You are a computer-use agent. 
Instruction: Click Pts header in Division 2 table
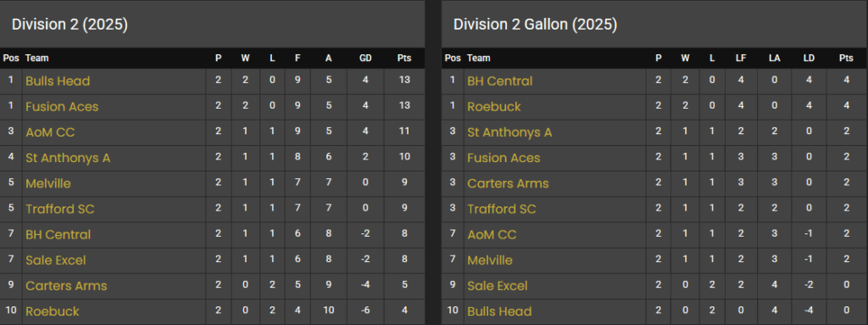404,59
